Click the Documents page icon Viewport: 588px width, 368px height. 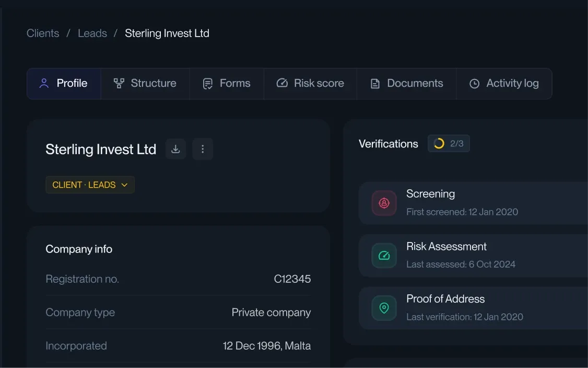(x=375, y=83)
